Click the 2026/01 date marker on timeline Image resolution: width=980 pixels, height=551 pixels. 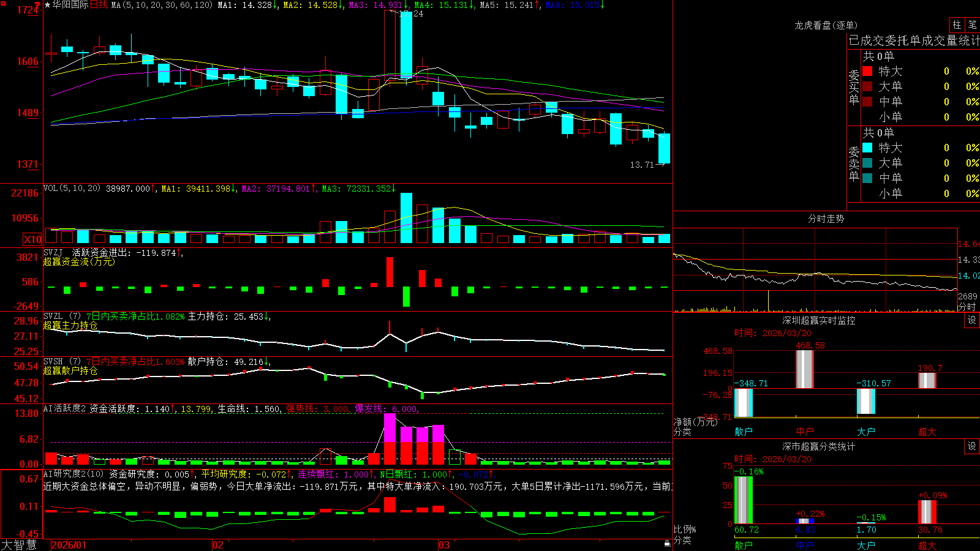click(x=69, y=545)
